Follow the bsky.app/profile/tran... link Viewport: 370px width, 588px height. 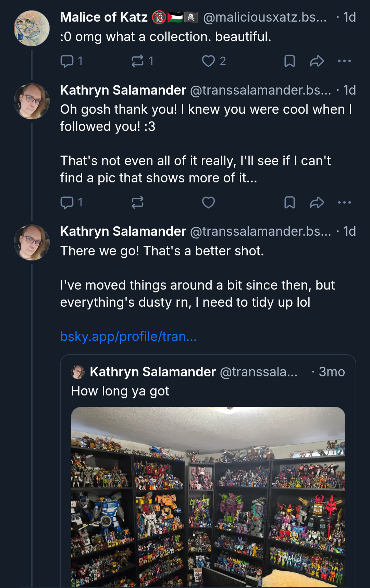pos(128,336)
